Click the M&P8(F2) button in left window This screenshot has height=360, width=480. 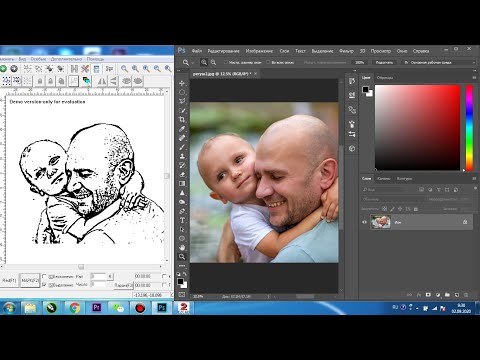click(30, 281)
